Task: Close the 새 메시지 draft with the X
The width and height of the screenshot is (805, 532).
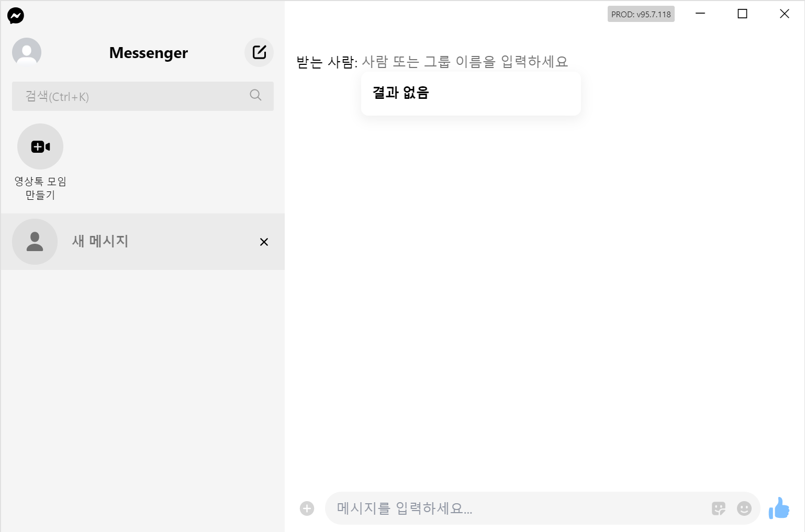Action: click(x=264, y=242)
